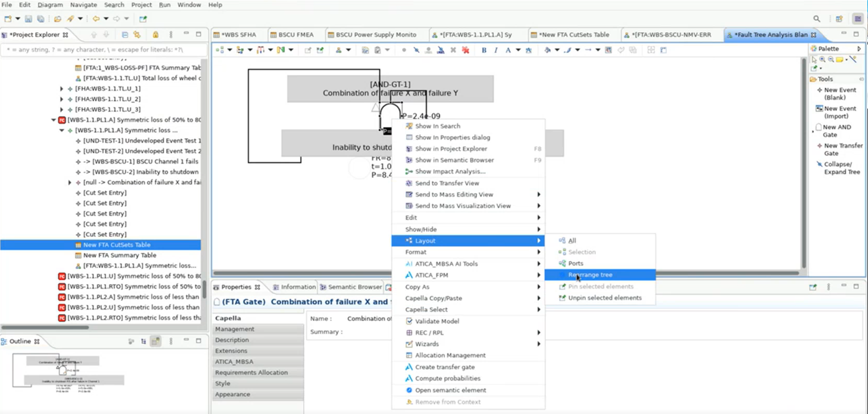Select New Transfer Gate palette tool
The width and height of the screenshot is (868, 414).
[839, 150]
